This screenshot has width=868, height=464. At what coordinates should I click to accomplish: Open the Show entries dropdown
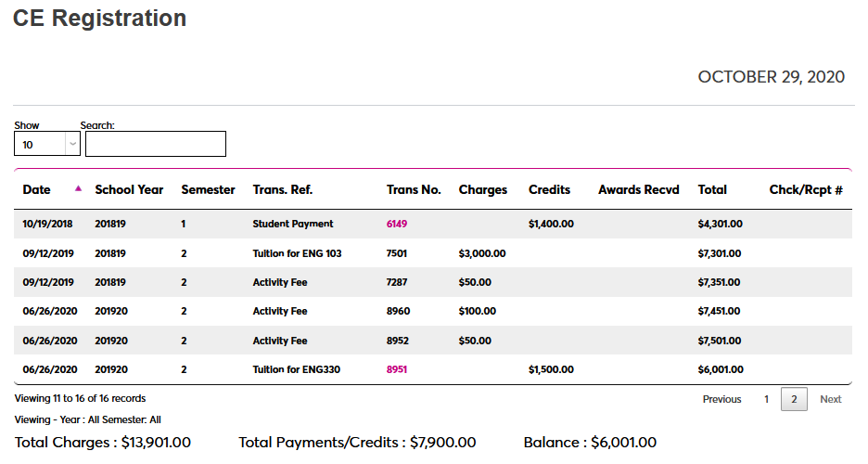(x=47, y=145)
